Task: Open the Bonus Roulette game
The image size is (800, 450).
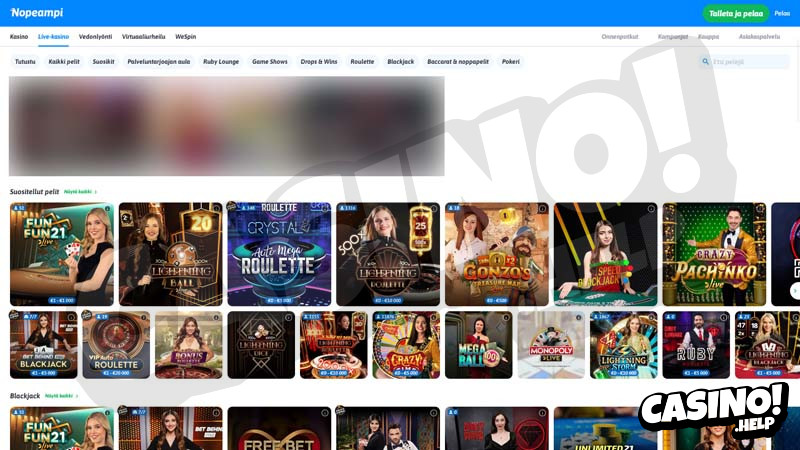Action: pyautogui.click(x=189, y=345)
